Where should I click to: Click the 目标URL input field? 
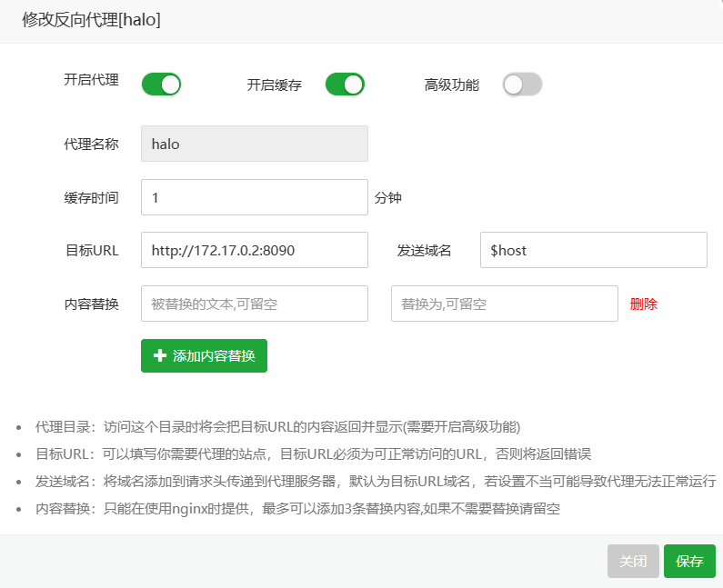(255, 250)
